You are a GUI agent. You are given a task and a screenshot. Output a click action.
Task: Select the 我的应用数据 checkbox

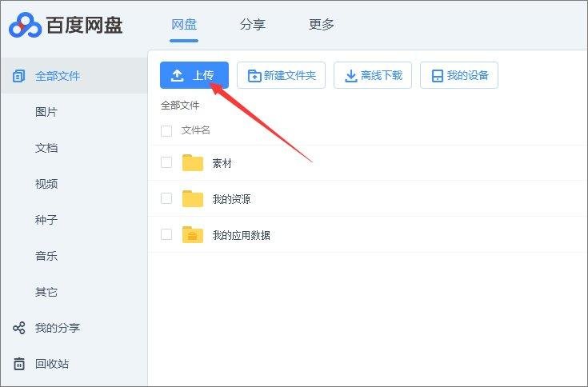[166, 234]
